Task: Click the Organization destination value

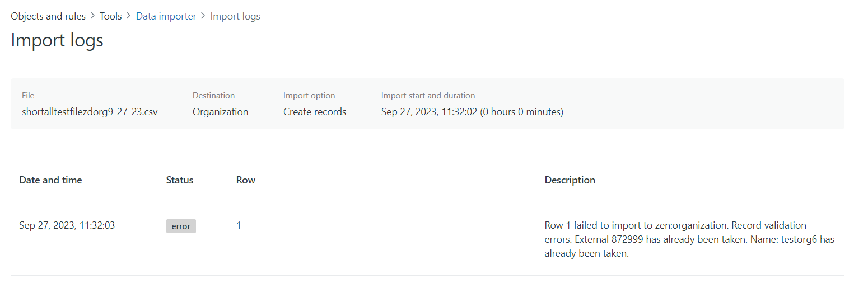Action: pyautogui.click(x=220, y=112)
